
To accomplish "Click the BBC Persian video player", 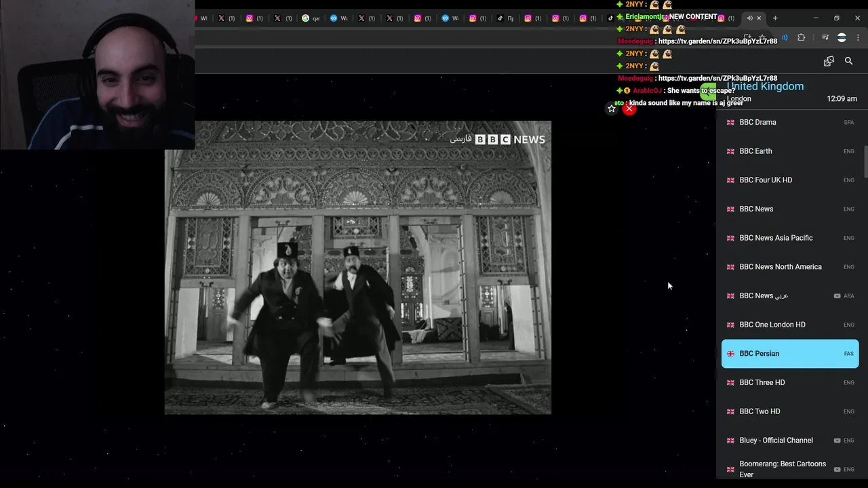I will [358, 268].
